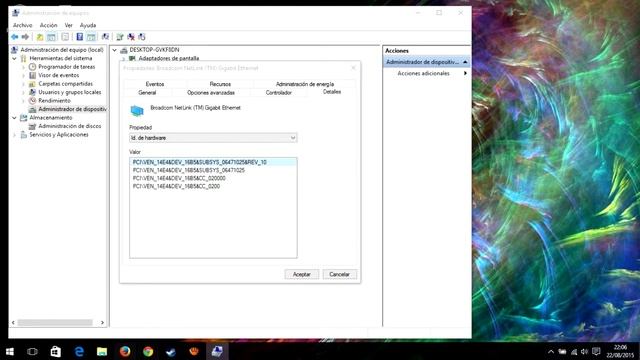Launch Firefox from the taskbar
640x360 pixels.
(125, 351)
